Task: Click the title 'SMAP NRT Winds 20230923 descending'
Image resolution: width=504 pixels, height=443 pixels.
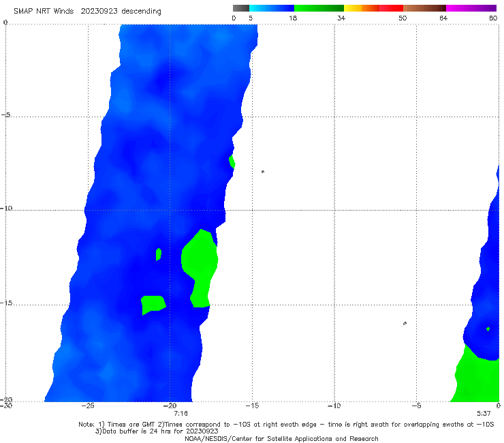Action: tap(87, 12)
